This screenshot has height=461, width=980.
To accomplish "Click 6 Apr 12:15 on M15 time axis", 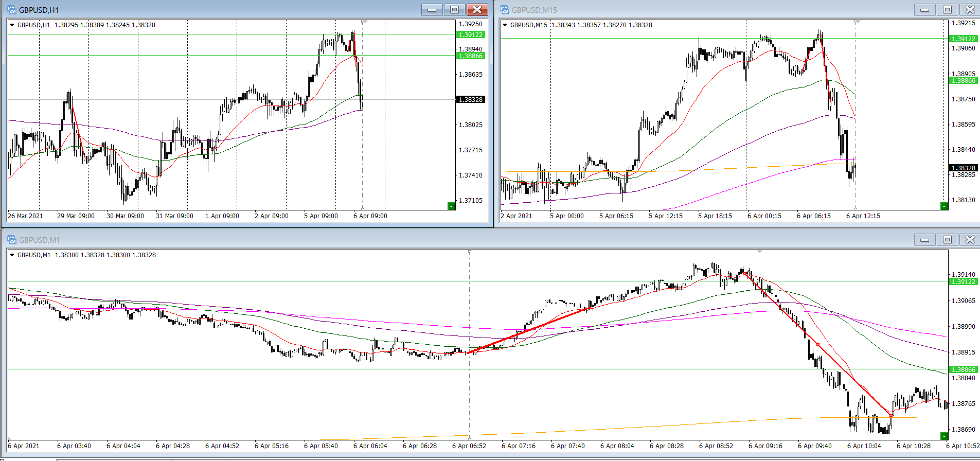I will [x=863, y=216].
